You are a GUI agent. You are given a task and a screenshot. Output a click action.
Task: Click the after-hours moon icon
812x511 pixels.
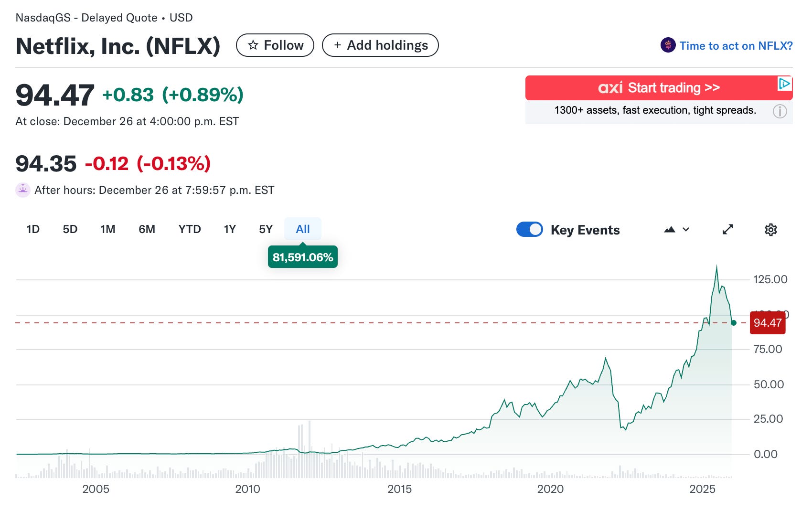[22, 190]
